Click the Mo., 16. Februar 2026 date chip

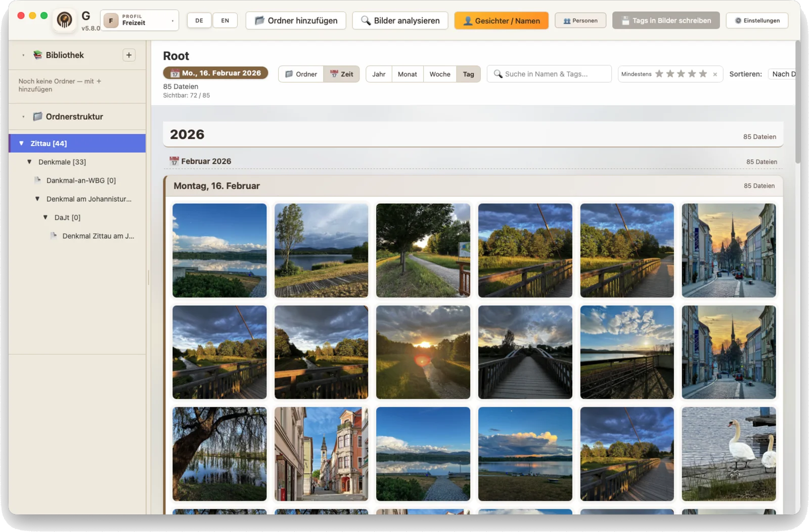point(215,73)
